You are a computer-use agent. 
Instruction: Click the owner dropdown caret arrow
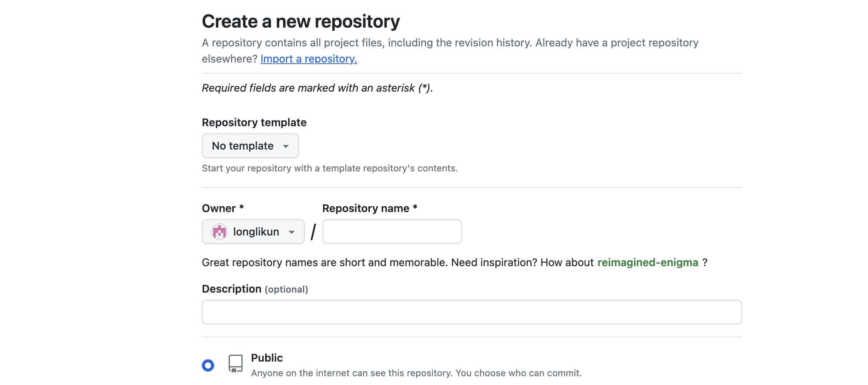(x=292, y=232)
